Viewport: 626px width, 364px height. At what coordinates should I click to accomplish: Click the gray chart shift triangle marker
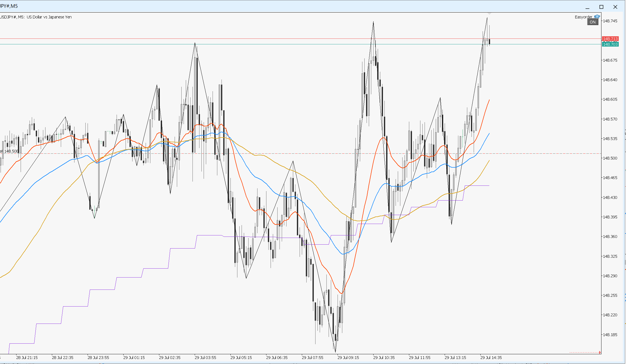tap(489, 13)
